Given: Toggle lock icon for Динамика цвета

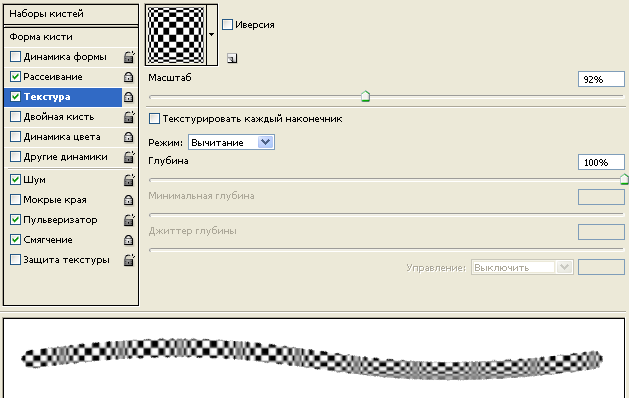Looking at the screenshot, I should pos(128,137).
